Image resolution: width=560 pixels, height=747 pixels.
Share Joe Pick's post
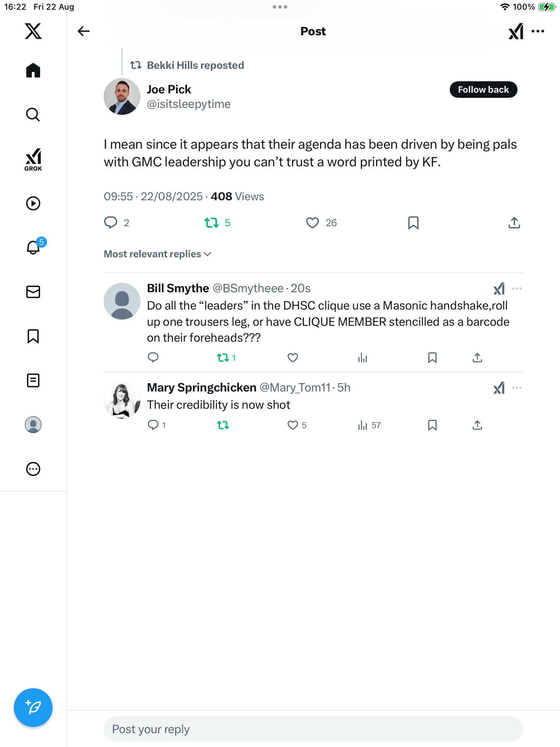(x=514, y=223)
